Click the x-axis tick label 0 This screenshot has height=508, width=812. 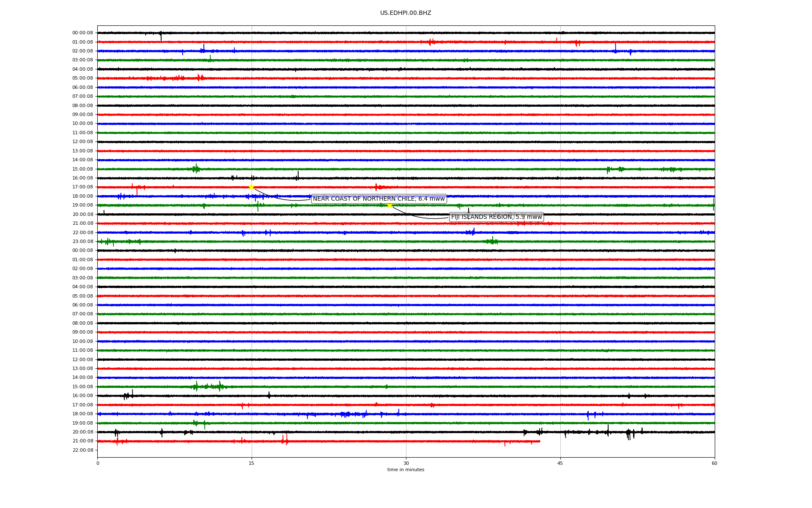(98, 463)
